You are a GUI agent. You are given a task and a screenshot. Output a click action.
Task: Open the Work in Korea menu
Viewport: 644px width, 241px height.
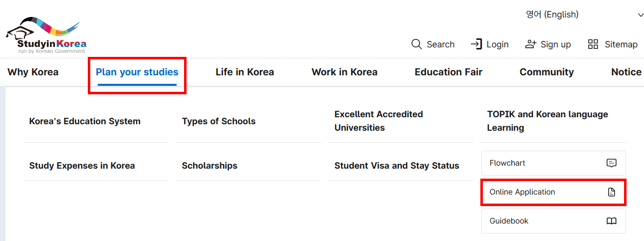pos(344,72)
